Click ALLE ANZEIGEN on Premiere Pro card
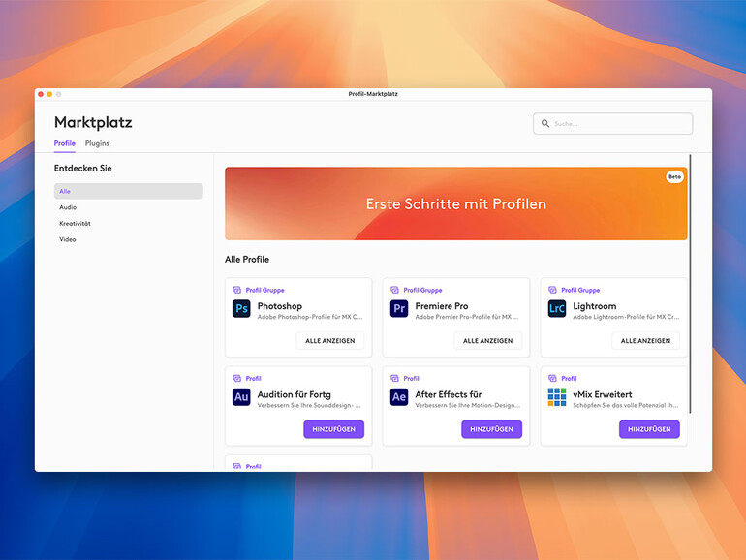This screenshot has height=560, width=746. 487,341
